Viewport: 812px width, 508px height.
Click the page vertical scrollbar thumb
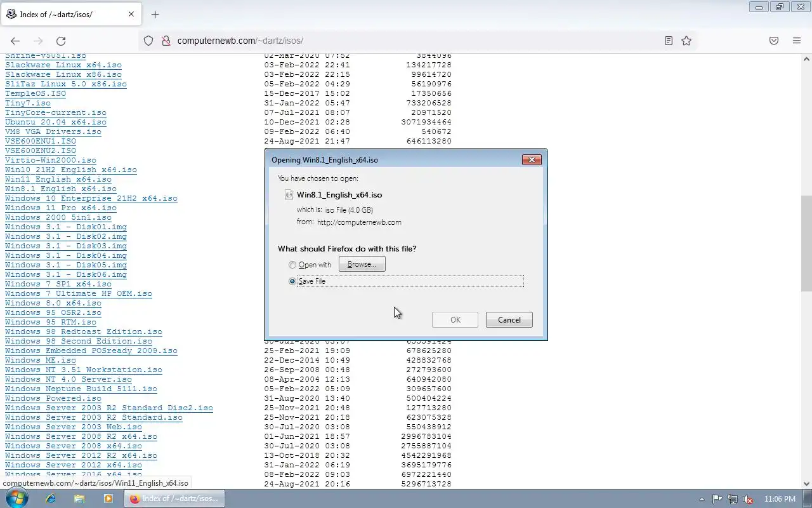coord(806,243)
